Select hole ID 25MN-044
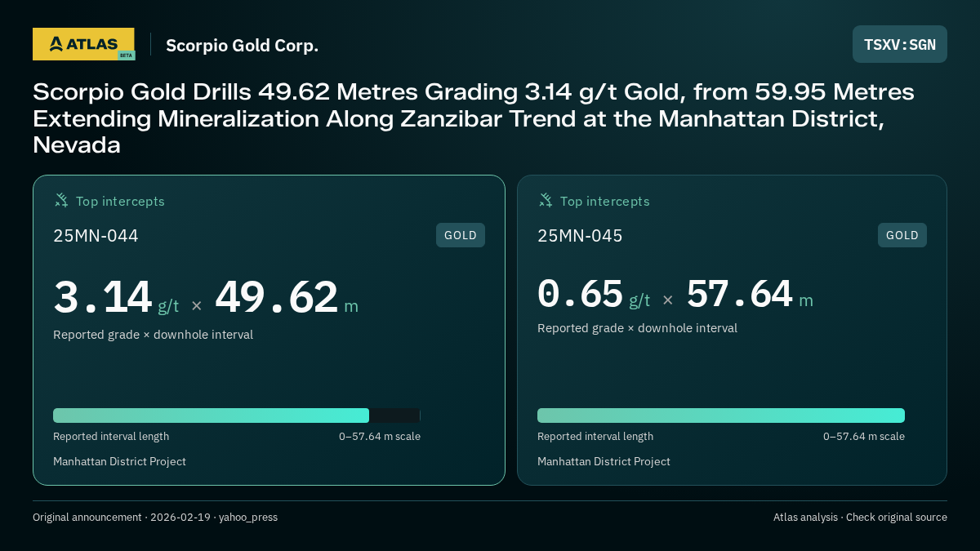980x551 pixels. [96, 236]
